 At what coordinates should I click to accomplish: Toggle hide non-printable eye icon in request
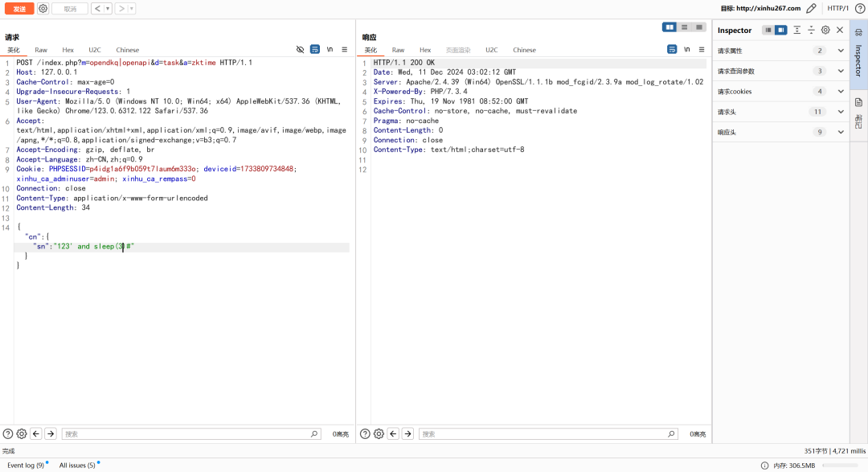[x=300, y=49]
